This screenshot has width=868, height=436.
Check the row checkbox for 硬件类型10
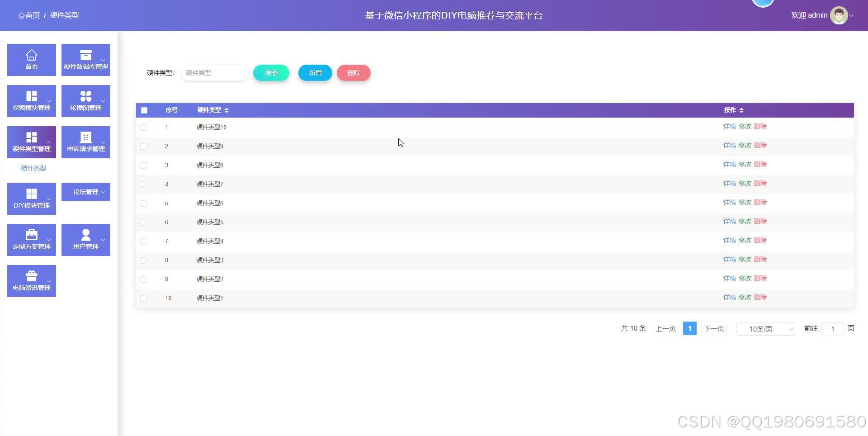(x=144, y=127)
